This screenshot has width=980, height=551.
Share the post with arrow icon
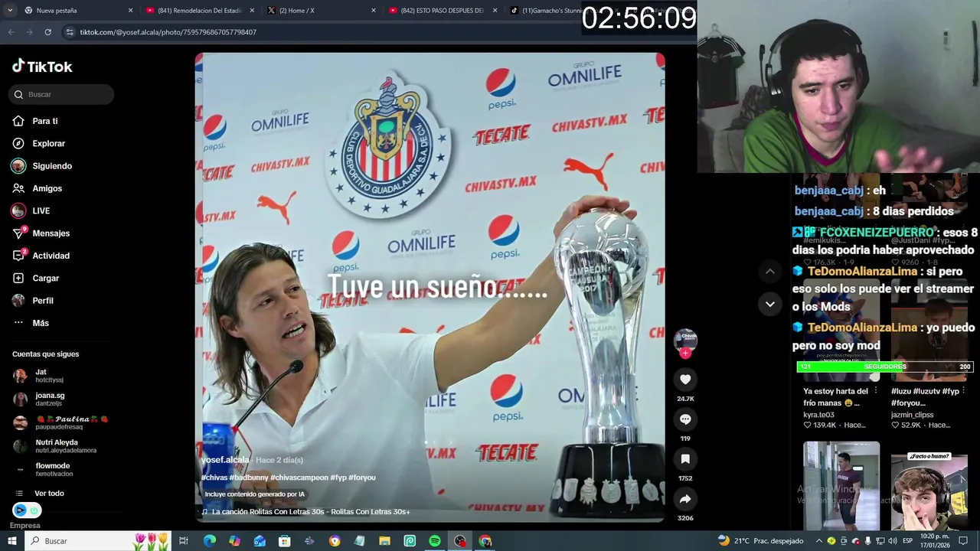[685, 499]
